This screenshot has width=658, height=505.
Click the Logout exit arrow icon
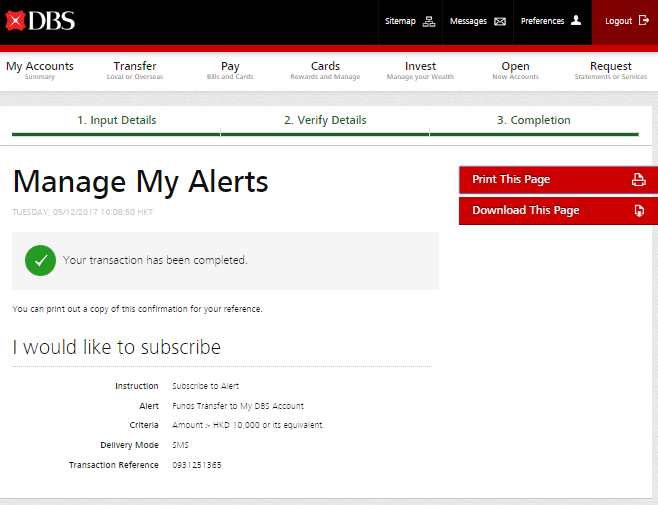click(x=643, y=21)
